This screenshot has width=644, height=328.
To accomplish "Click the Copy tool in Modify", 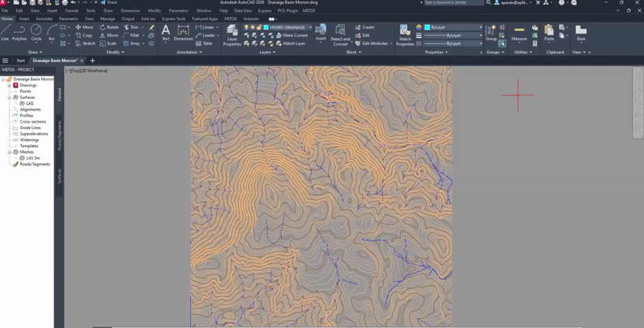I will [x=84, y=35].
